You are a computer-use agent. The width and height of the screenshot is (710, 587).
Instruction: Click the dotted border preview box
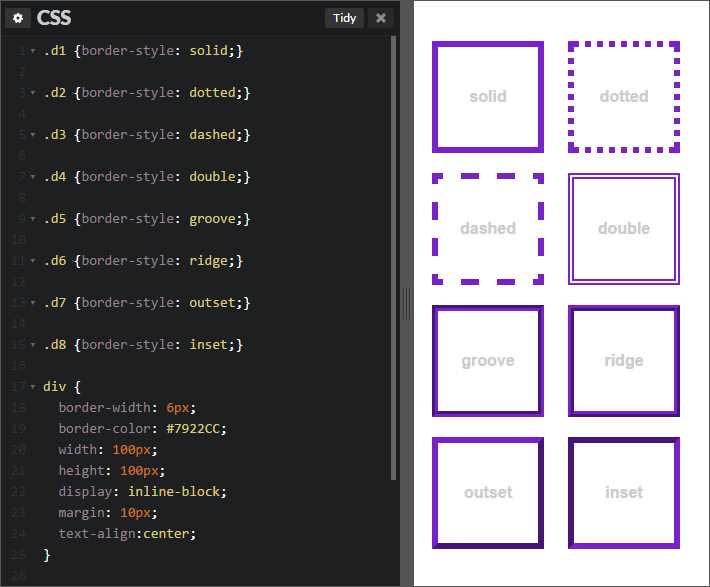coord(624,97)
